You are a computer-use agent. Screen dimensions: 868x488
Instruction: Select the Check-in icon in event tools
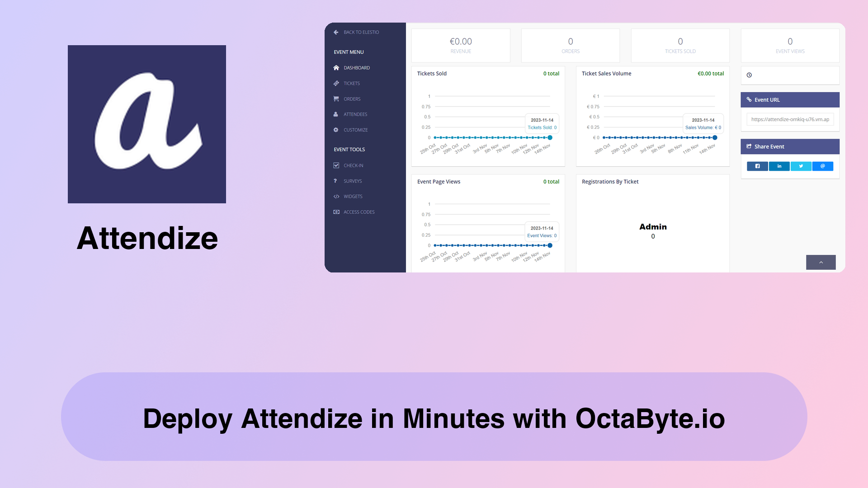[336, 165]
